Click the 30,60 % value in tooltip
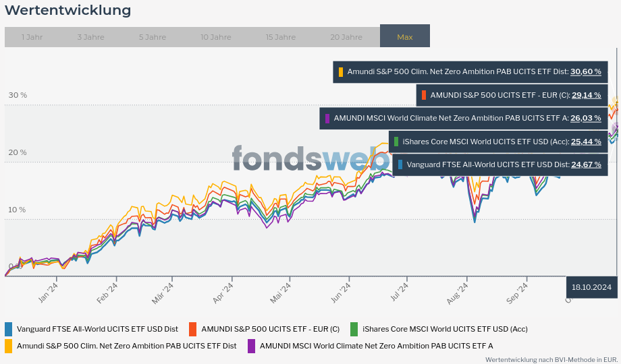621x364 pixels. [x=585, y=71]
